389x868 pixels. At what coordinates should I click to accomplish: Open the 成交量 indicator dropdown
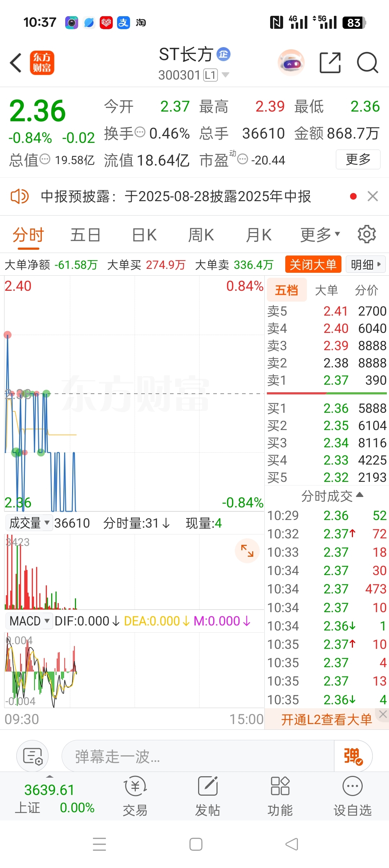click(x=29, y=523)
